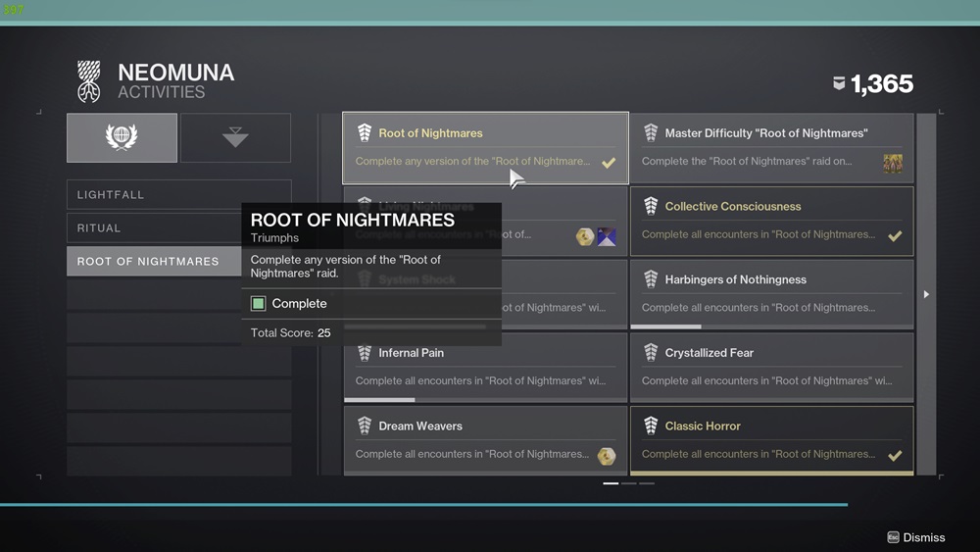This screenshot has width=980, height=552.
Task: Click the Classic Horror gold progress bar
Action: pyautogui.click(x=772, y=474)
